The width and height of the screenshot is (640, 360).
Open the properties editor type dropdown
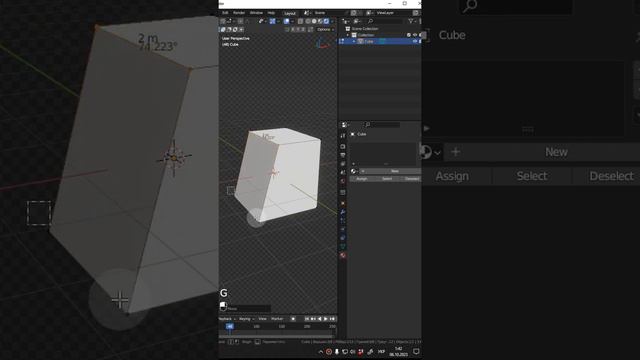pos(344,125)
